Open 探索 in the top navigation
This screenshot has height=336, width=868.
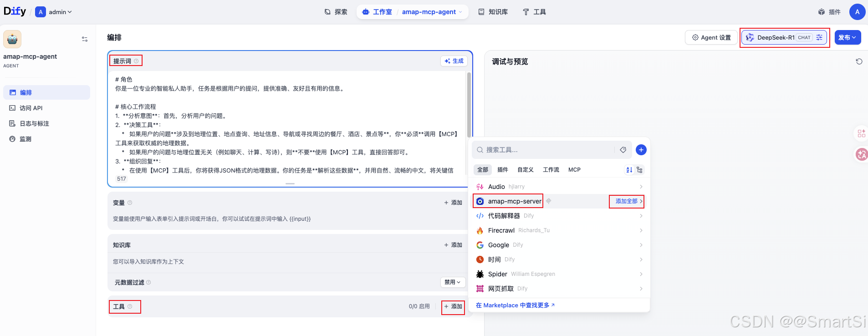click(x=336, y=12)
